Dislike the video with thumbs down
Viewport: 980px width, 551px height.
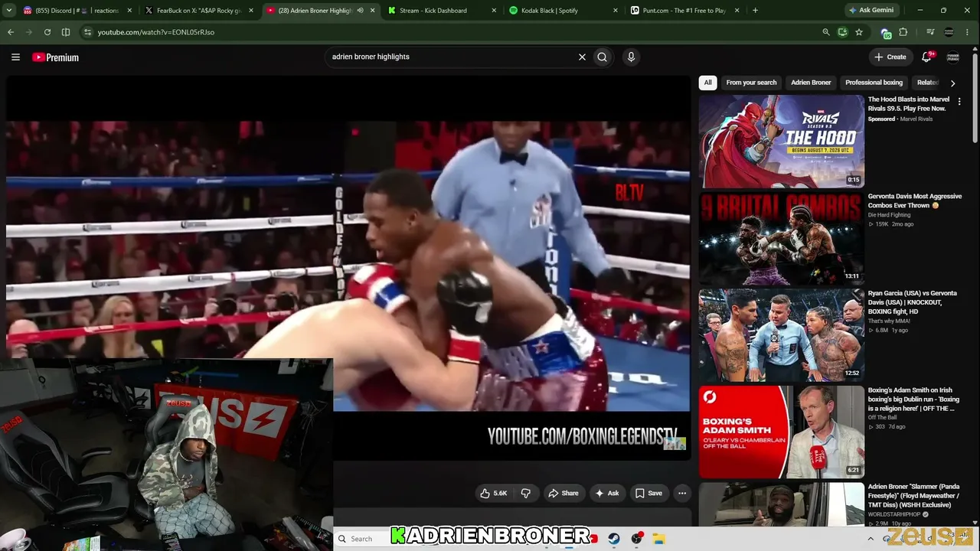[x=525, y=494]
